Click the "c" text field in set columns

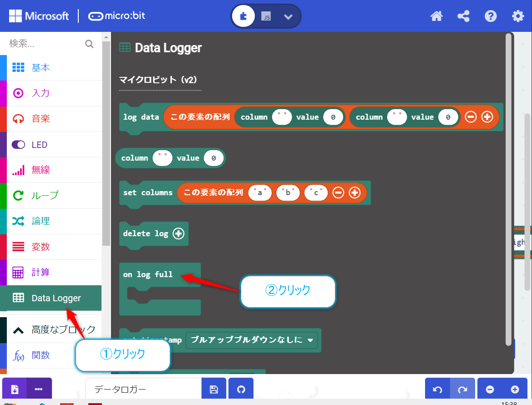point(316,192)
